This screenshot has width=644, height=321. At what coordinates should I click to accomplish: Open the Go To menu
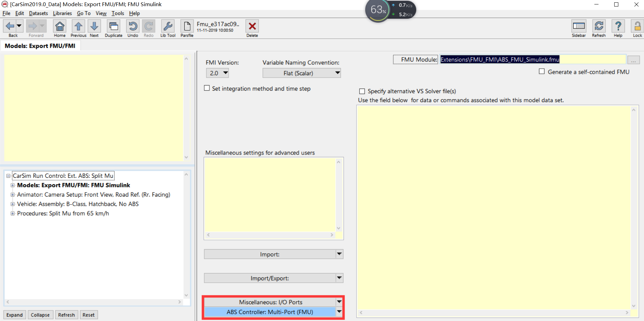tap(84, 13)
